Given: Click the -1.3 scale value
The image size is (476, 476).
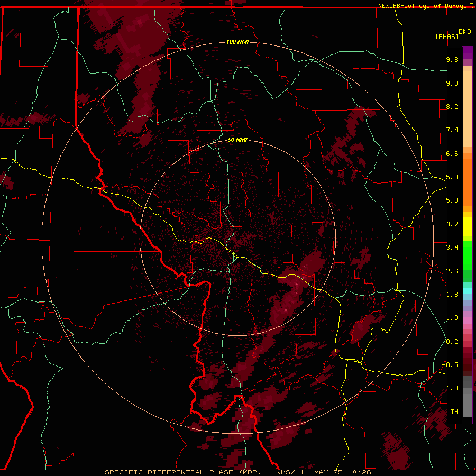Looking at the screenshot, I should (450, 388).
